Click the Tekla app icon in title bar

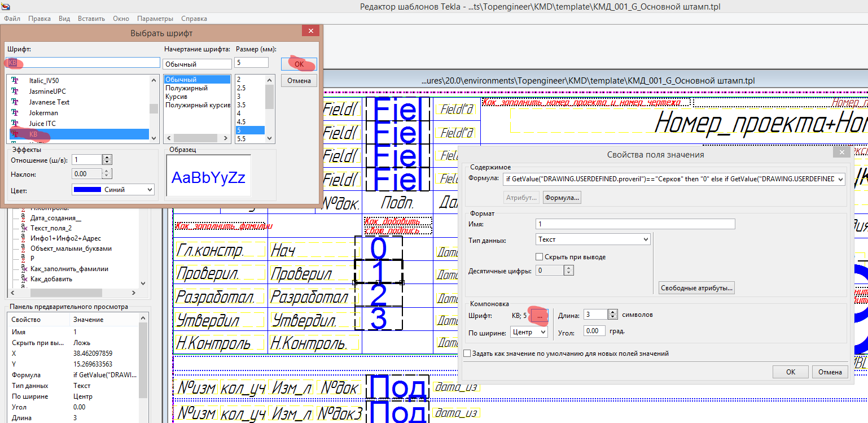tap(6, 7)
